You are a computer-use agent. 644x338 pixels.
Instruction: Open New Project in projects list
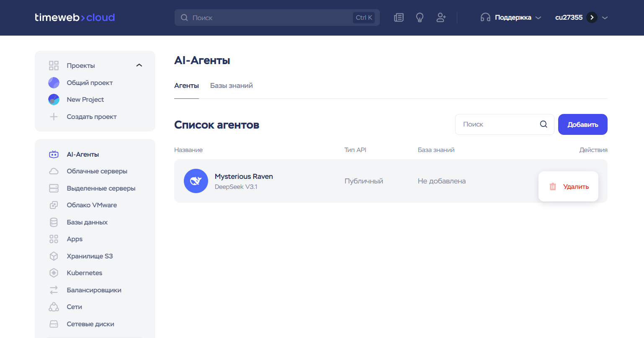pos(85,100)
